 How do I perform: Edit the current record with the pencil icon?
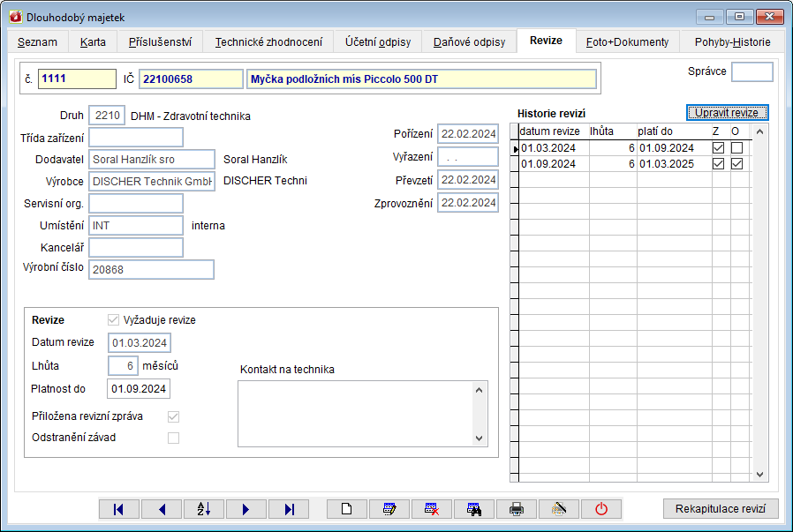(389, 509)
